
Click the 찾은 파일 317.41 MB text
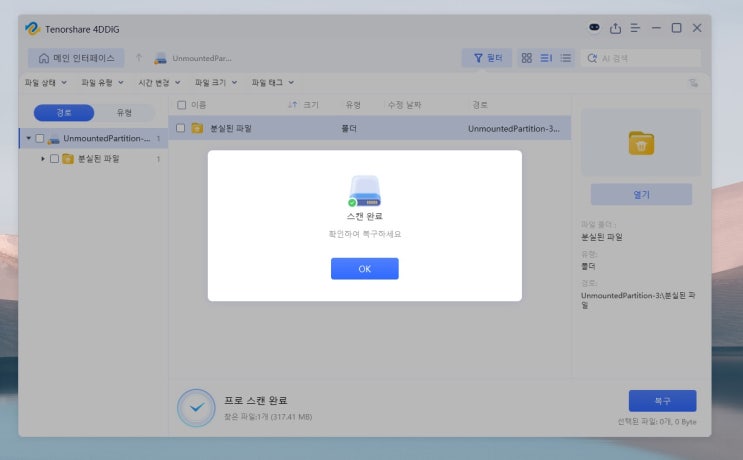[x=268, y=417]
